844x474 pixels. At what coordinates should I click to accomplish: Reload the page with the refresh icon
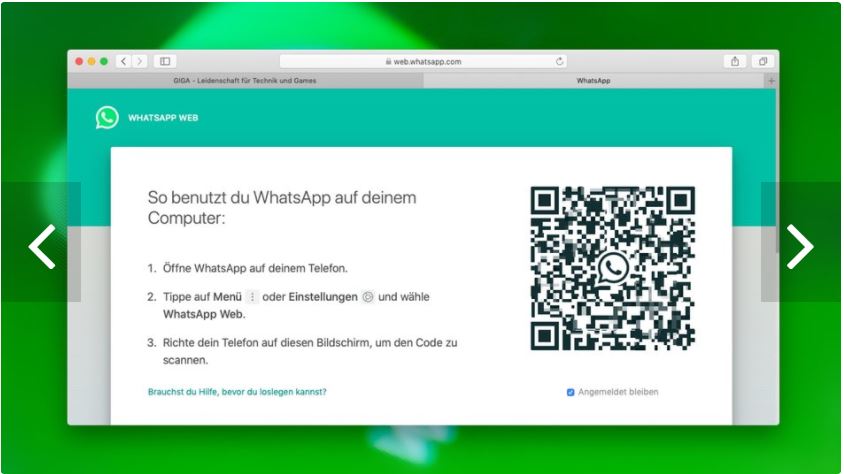(560, 61)
